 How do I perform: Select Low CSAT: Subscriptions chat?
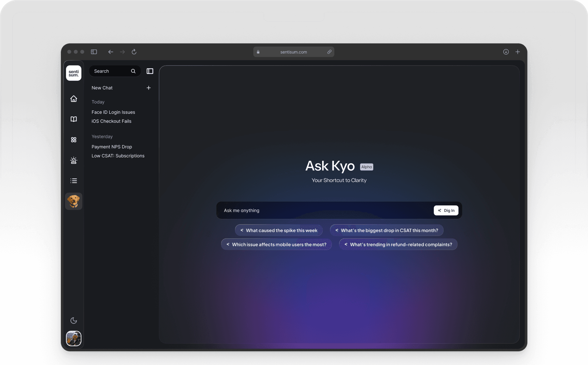pyautogui.click(x=118, y=156)
